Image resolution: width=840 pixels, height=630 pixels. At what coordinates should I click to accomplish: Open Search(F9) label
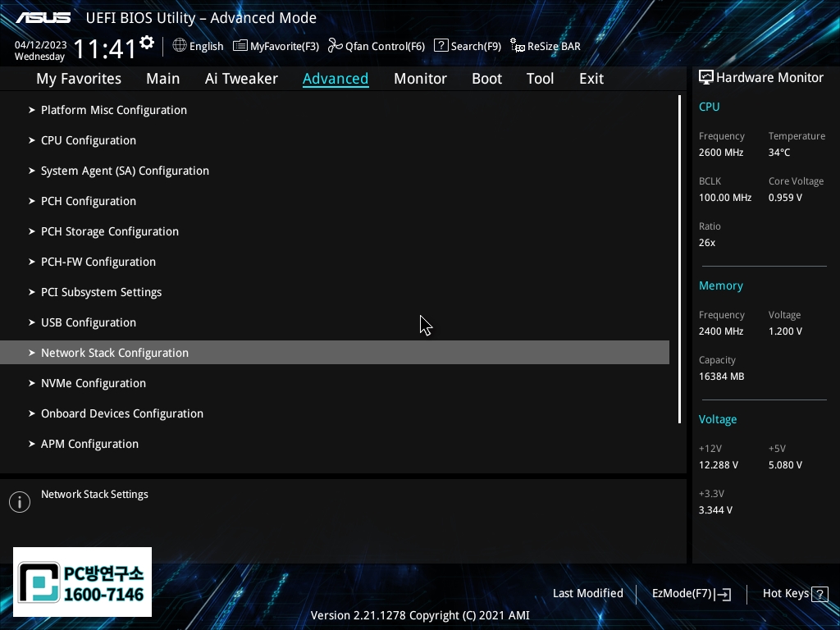(x=476, y=47)
